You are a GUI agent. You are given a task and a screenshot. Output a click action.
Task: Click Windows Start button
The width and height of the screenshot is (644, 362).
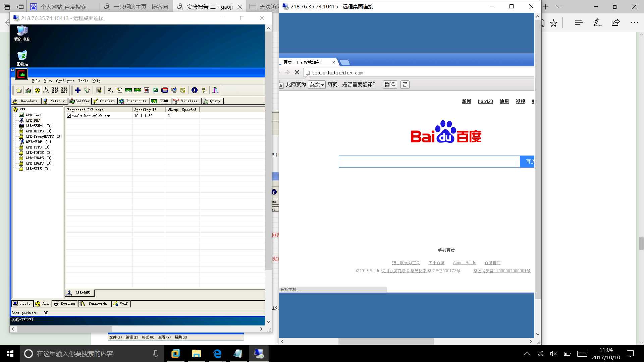click(10, 354)
